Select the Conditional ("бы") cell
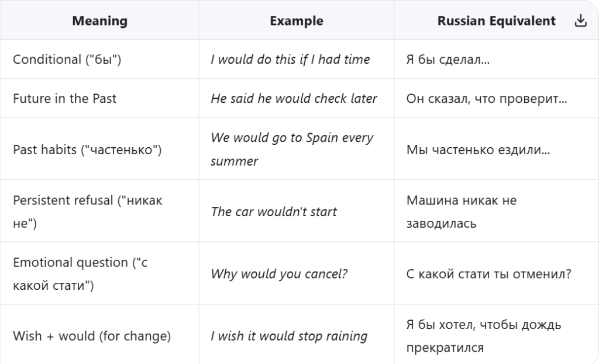 tap(67, 60)
